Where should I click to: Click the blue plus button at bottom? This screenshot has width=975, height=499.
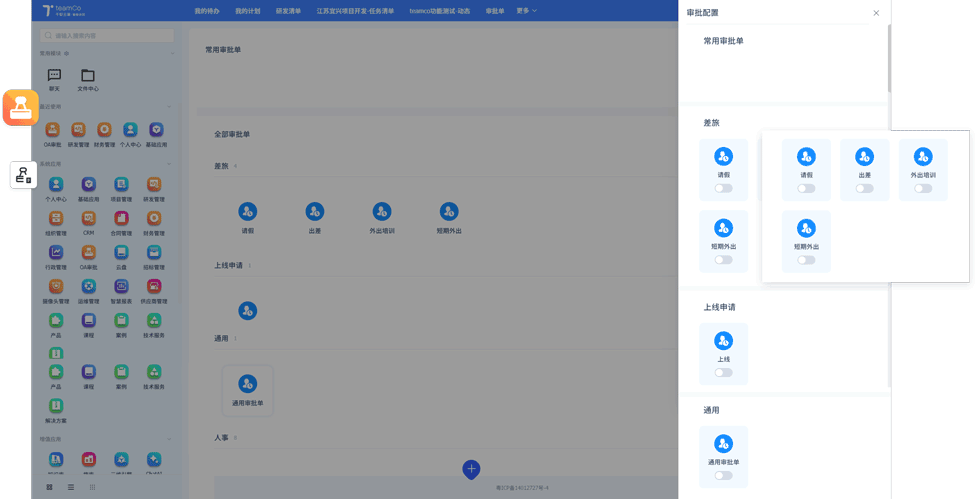(x=471, y=469)
